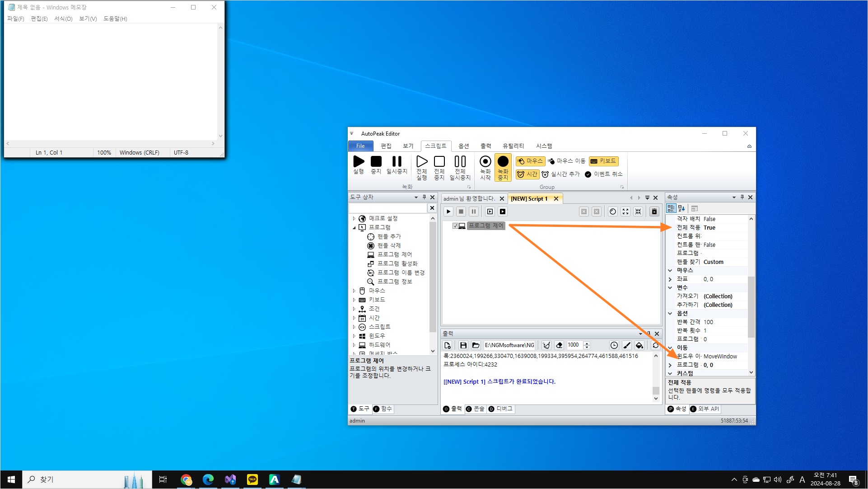Click the 전체 중지 stop-all icon
This screenshot has width=868, height=489.
[439, 162]
